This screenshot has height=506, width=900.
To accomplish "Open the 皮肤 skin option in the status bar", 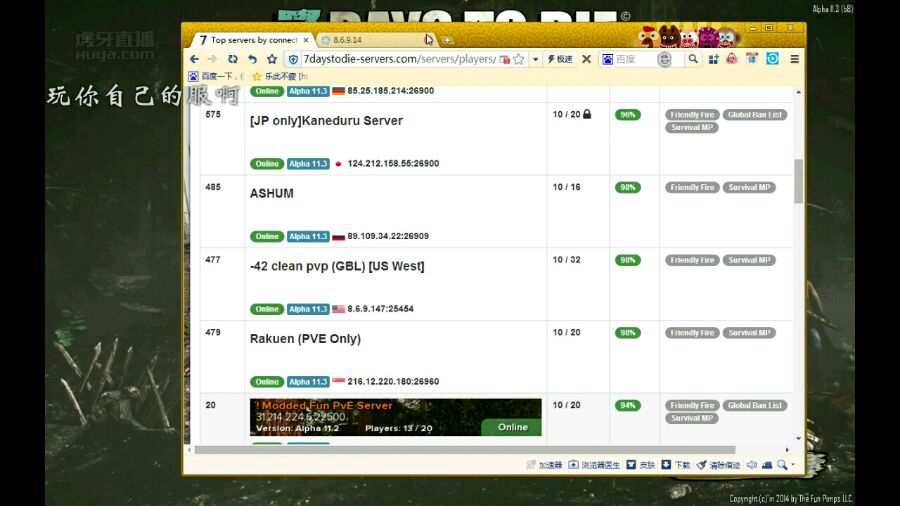I will click(x=641, y=465).
